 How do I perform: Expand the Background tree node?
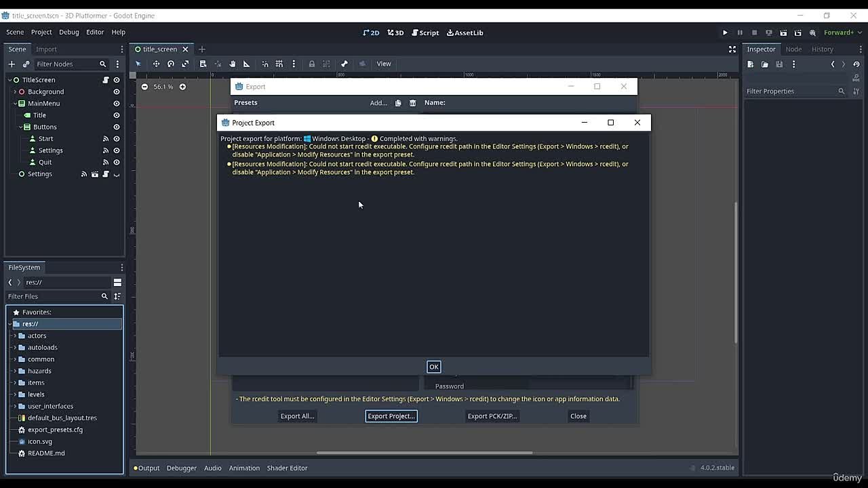click(x=15, y=91)
